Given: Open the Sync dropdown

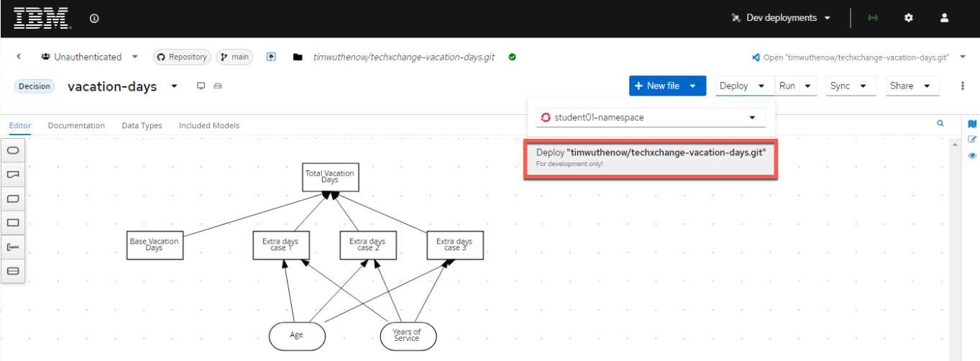Looking at the screenshot, I should (x=851, y=86).
